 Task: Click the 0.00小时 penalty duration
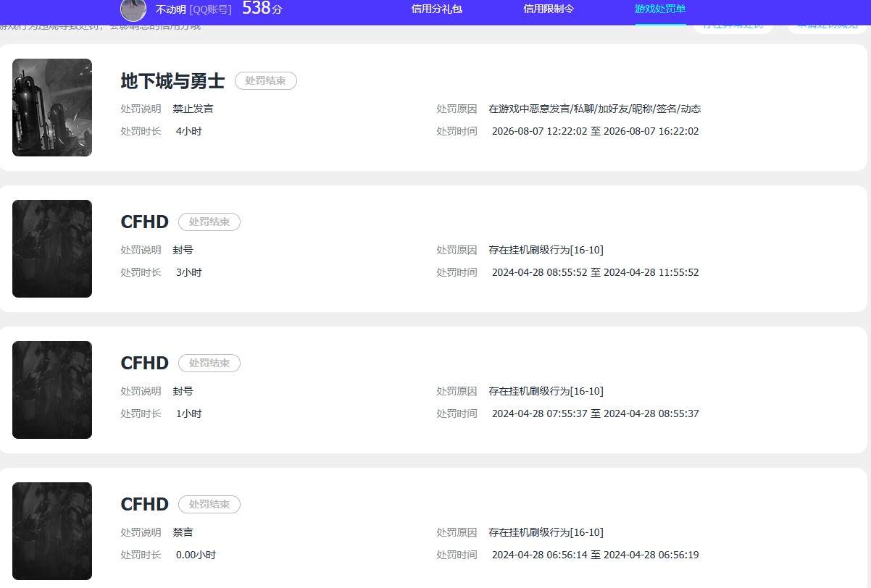coord(196,555)
